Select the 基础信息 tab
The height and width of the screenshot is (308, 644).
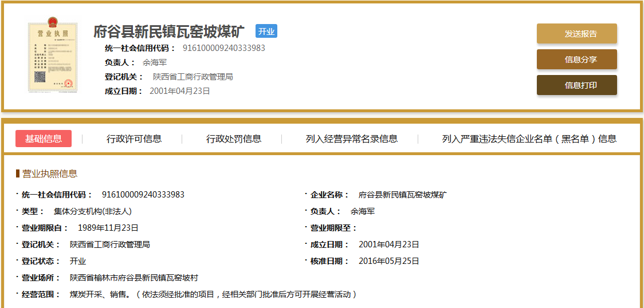click(x=44, y=139)
